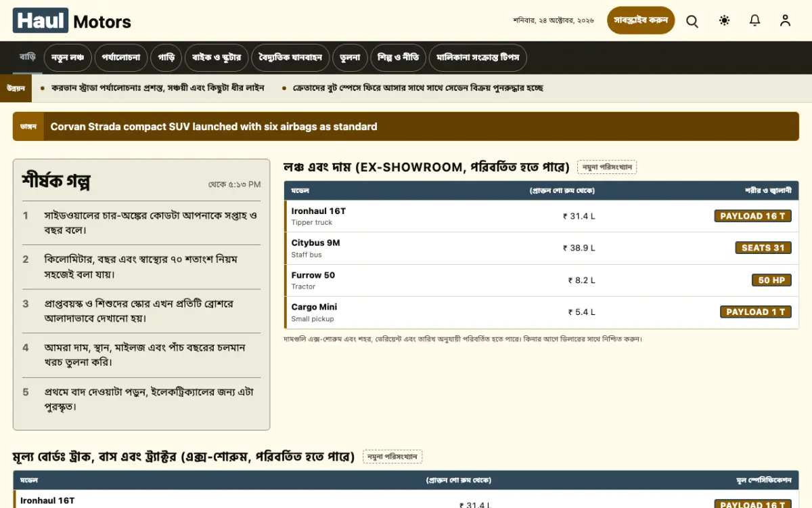Image resolution: width=812 pixels, height=508 pixels.
Task: Open the পর্যালোচনা tab
Action: tap(121, 58)
